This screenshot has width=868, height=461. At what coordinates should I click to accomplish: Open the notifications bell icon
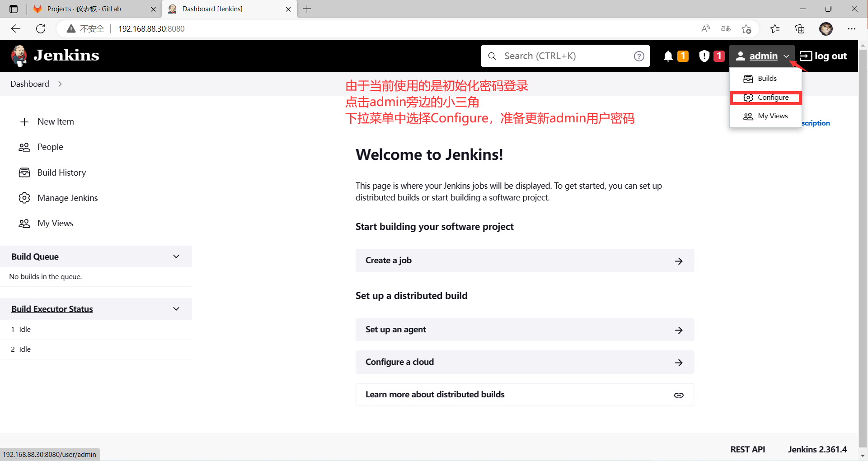coord(668,56)
